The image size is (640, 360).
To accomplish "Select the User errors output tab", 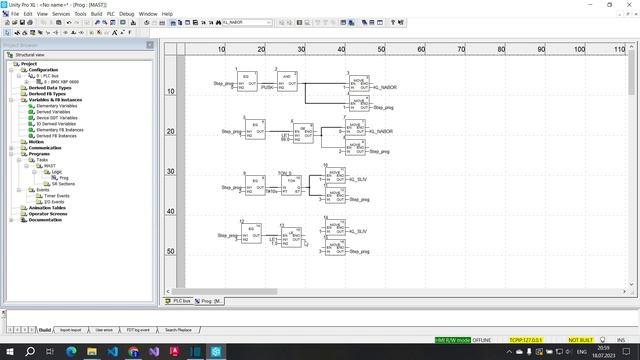I will tap(104, 330).
